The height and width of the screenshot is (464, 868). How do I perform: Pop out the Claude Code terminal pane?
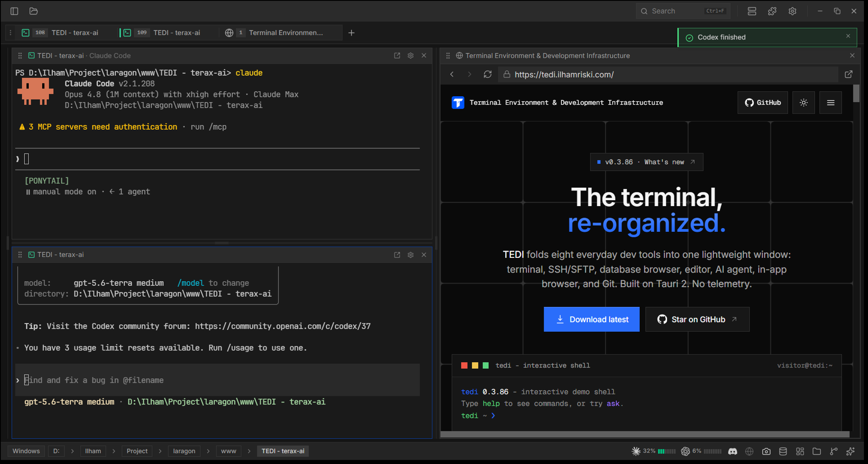pos(397,55)
